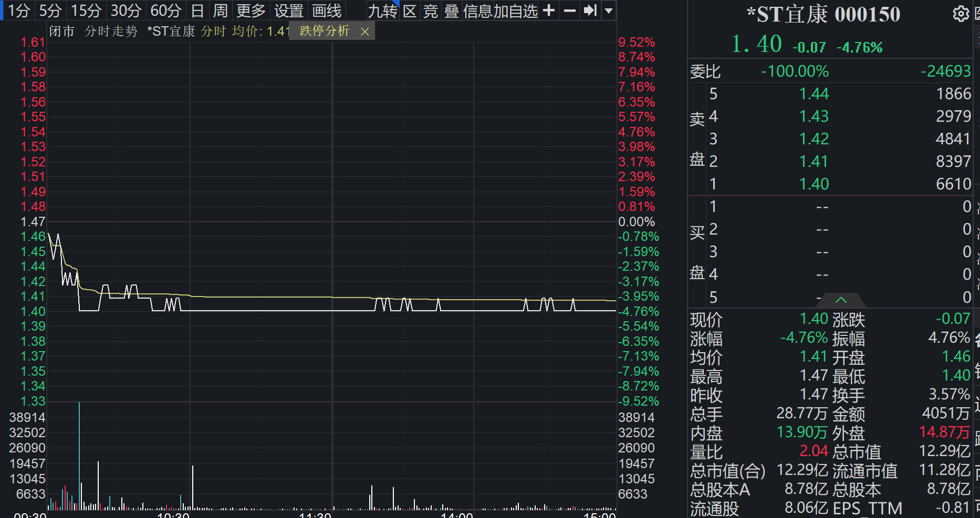The height and width of the screenshot is (518, 980).
Task: Click the 委比 -100.00% value
Action: click(x=795, y=71)
